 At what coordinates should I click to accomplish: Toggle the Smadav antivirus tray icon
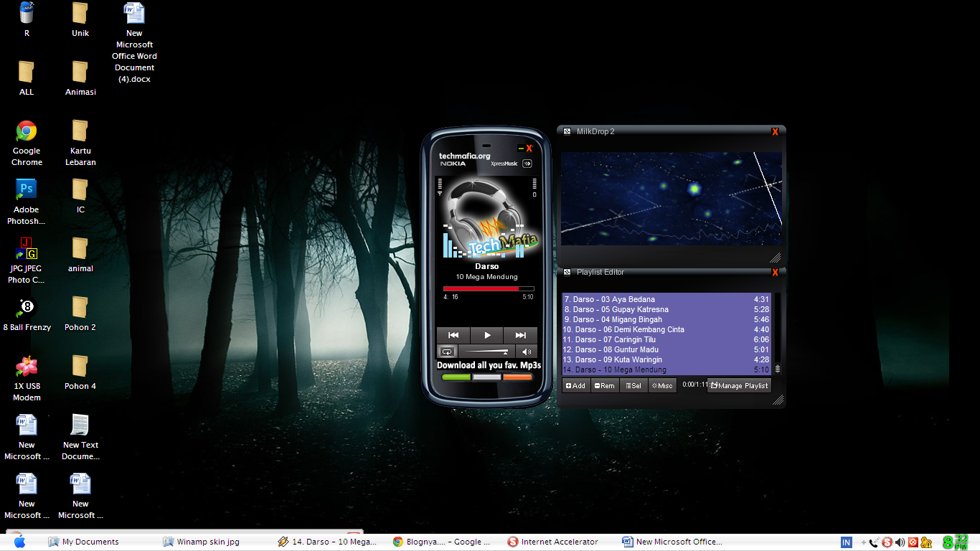tap(886, 542)
